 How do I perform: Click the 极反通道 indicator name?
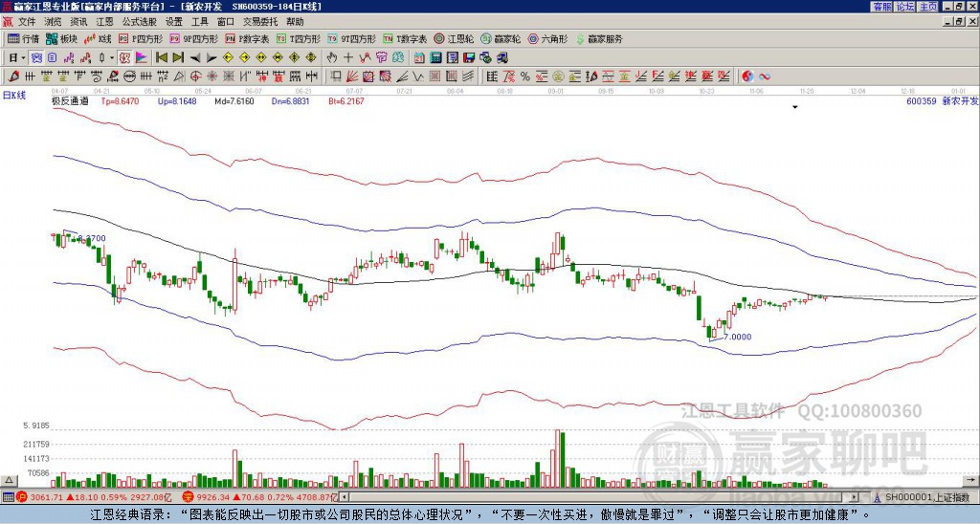(70, 100)
